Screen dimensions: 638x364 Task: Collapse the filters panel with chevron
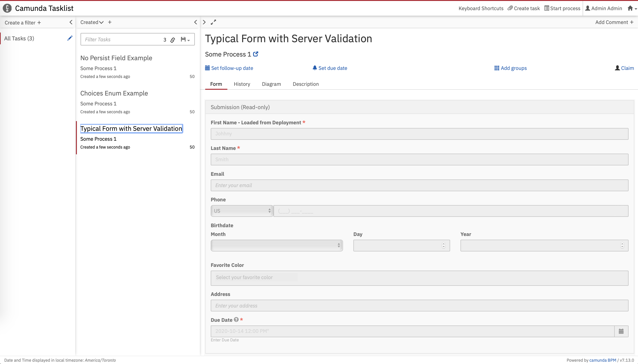coord(71,22)
